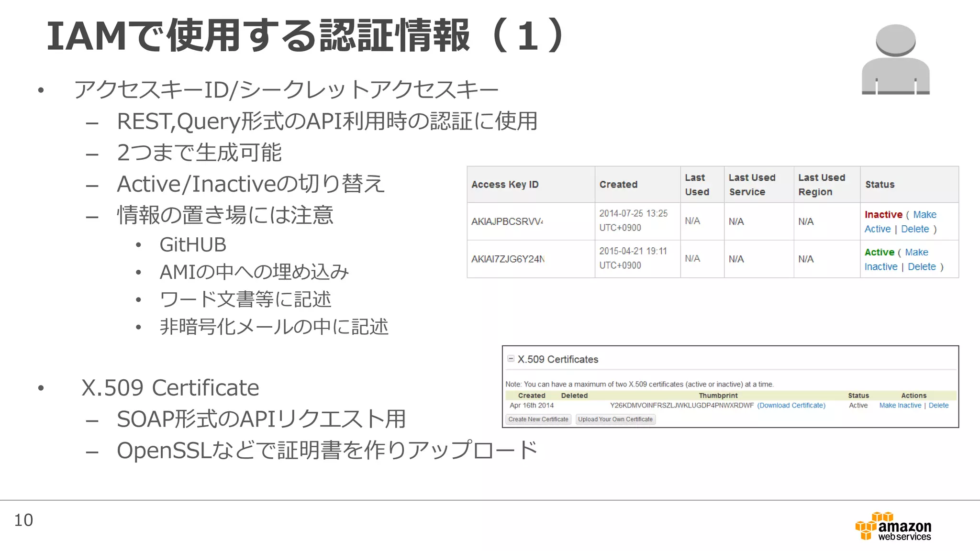980x551 pixels.
Task: Collapse the X.509 Certificates section
Action: click(x=511, y=359)
